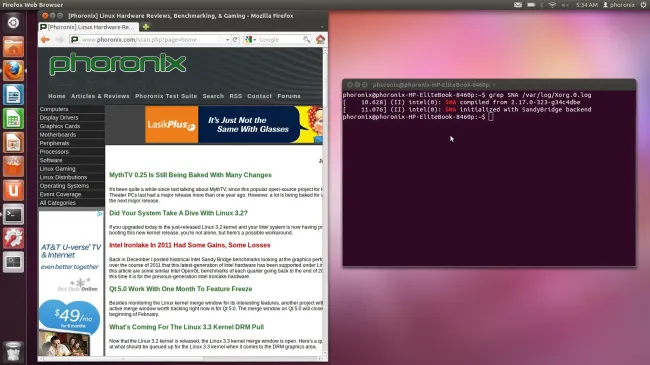Click the AT&T U-verse sidebar advertisement
The height and width of the screenshot is (365, 650).
(71, 283)
